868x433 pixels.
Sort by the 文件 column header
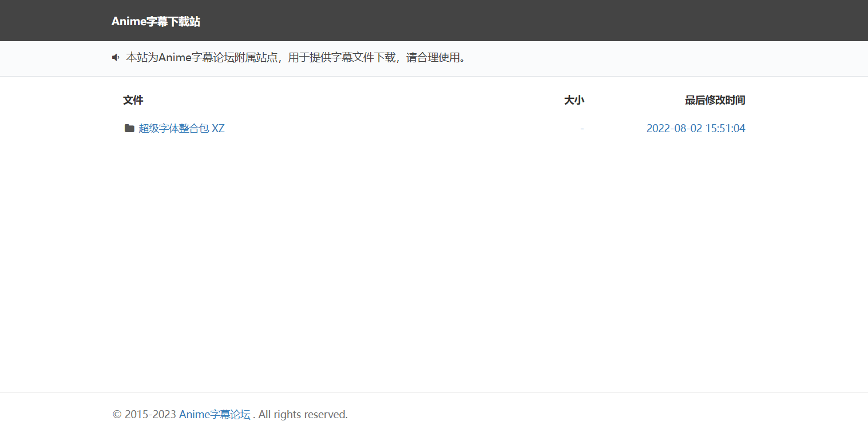coord(133,100)
